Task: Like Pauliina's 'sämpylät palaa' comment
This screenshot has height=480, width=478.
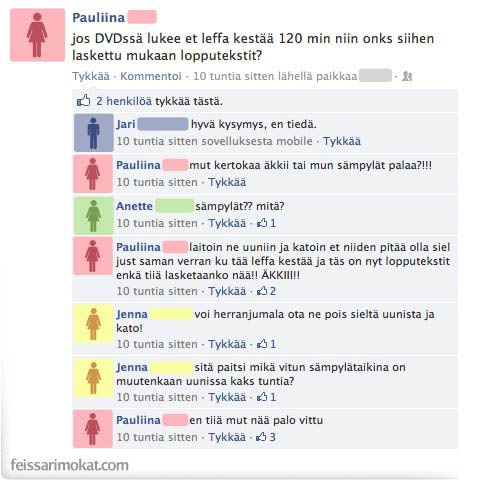Action: [x=227, y=182]
